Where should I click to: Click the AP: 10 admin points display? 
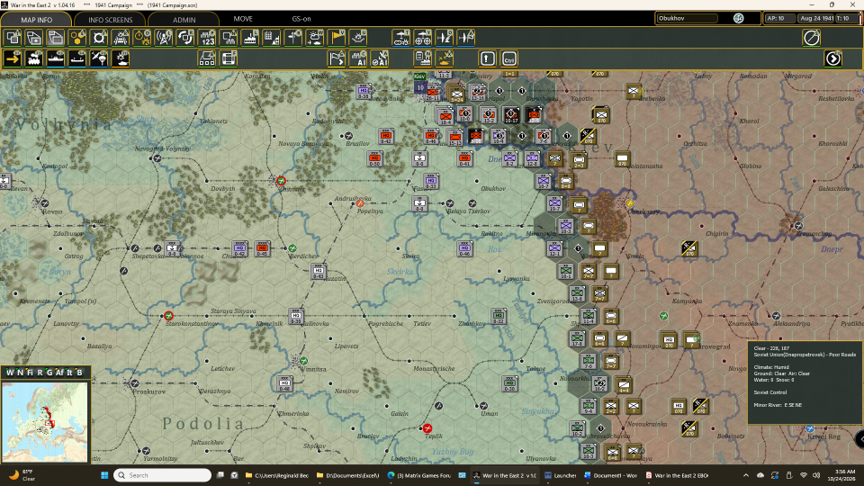coord(778,18)
